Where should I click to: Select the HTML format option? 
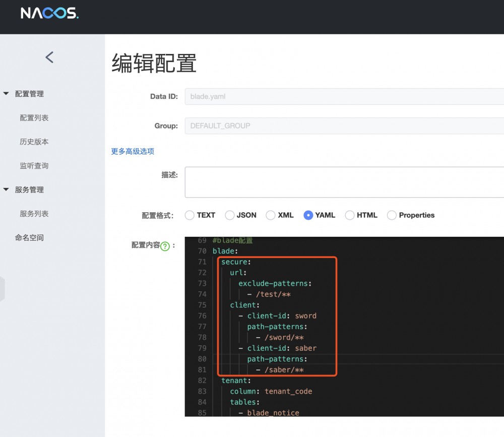click(350, 215)
